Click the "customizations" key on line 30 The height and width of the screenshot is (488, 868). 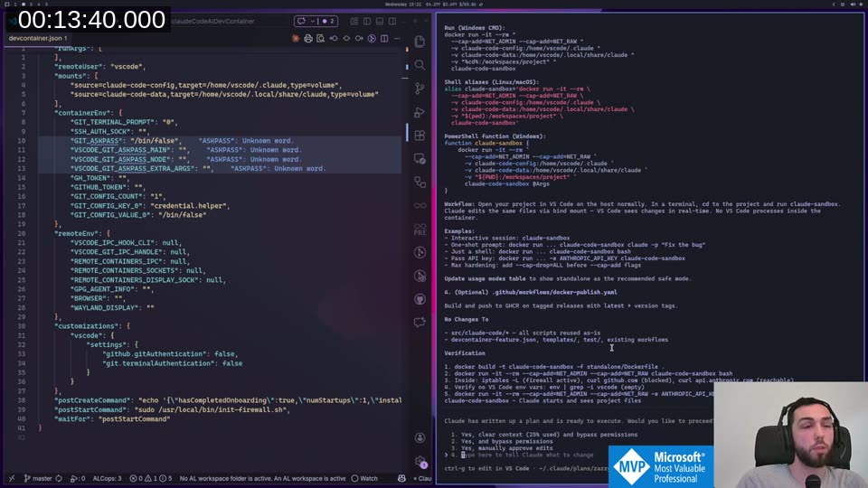pos(88,326)
